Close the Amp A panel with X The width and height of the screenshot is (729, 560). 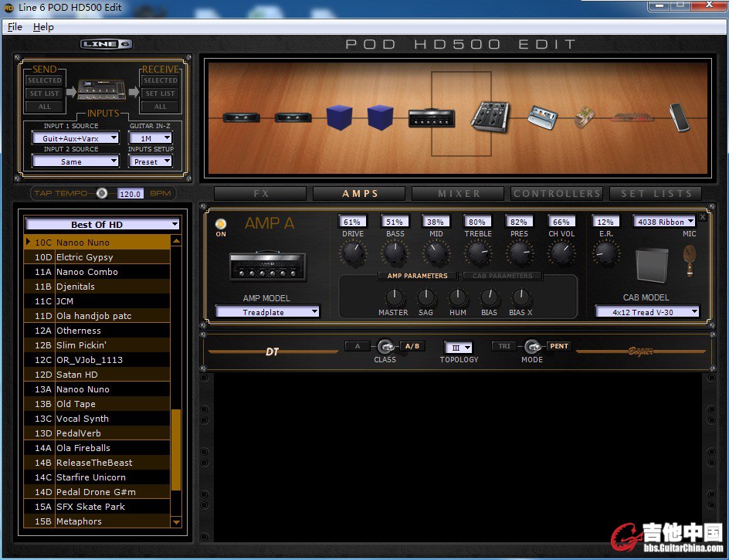(703, 217)
